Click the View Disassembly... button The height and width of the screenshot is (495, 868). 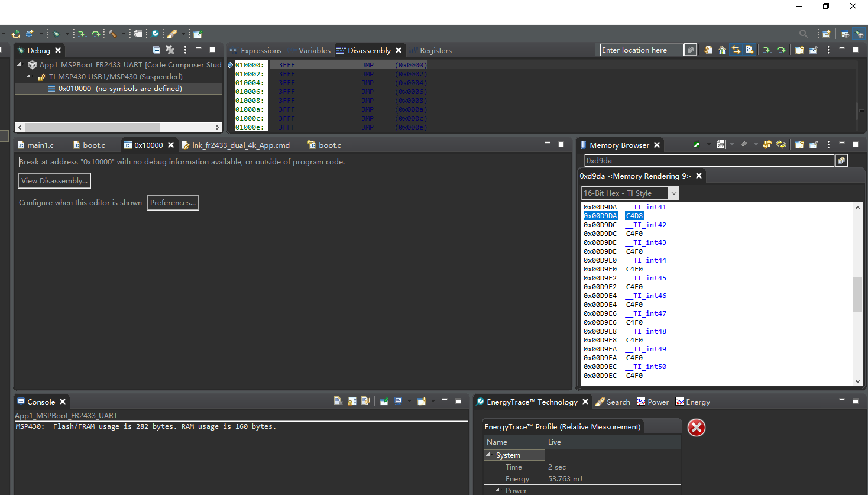tap(54, 181)
